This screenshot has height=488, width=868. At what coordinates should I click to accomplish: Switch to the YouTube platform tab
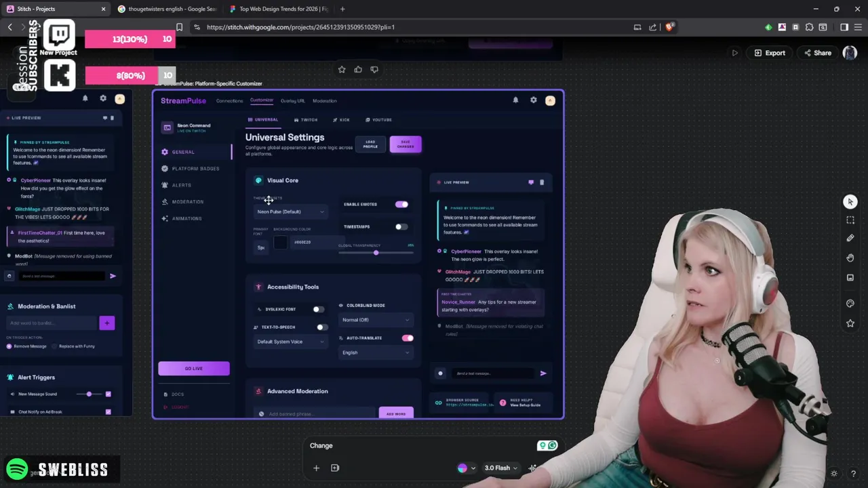379,120
